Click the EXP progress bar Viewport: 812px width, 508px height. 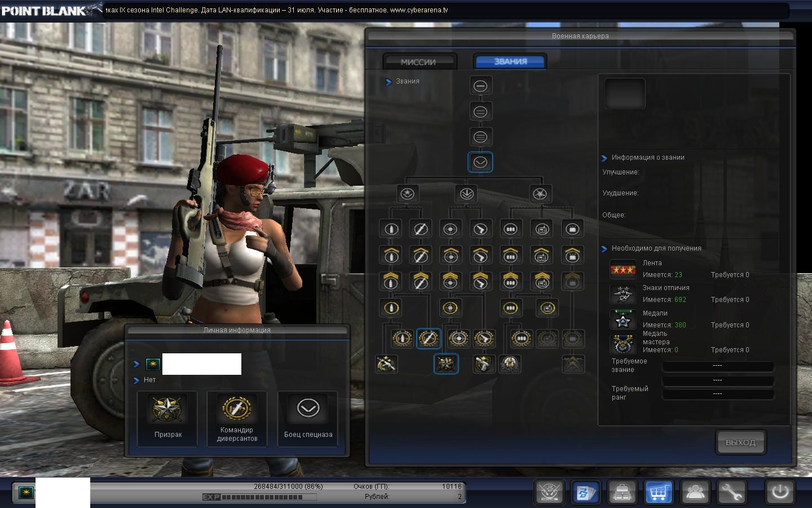[x=261, y=497]
